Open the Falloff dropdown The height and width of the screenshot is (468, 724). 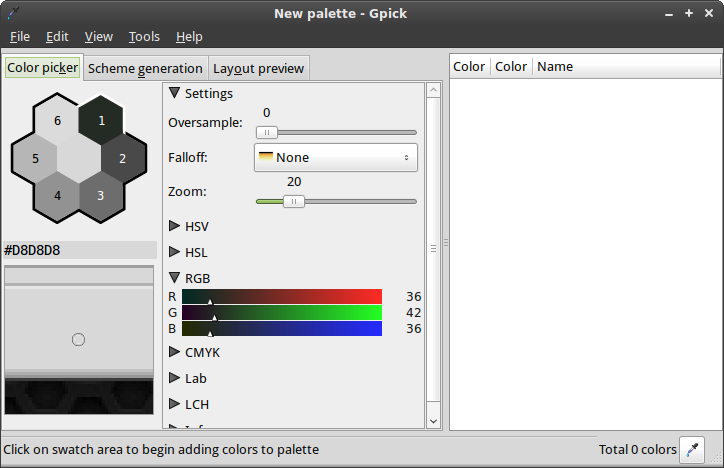tap(335, 157)
